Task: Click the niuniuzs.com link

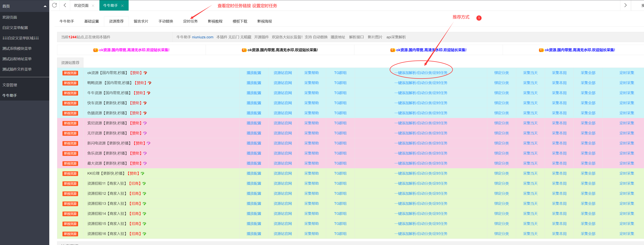Action: click(x=203, y=37)
